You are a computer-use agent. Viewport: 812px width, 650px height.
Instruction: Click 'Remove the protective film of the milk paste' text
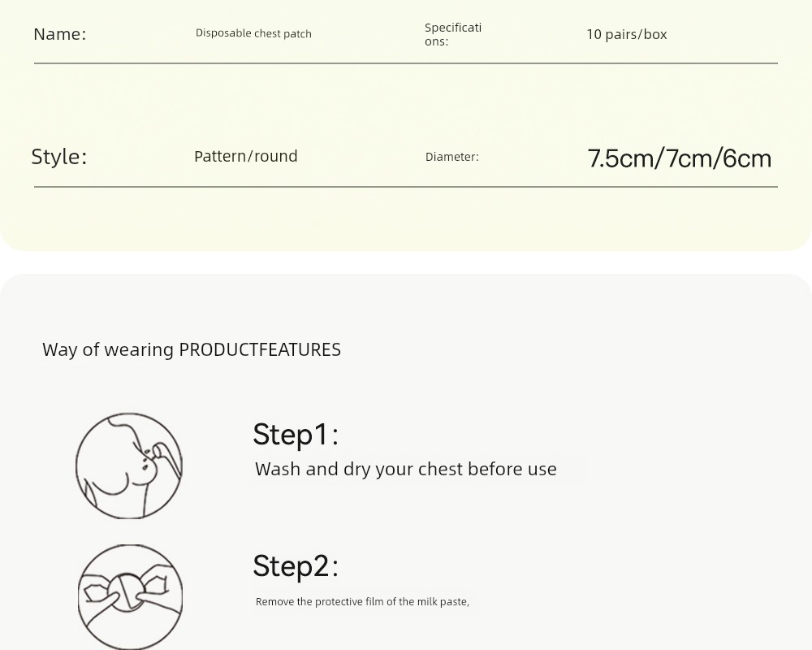click(x=362, y=602)
